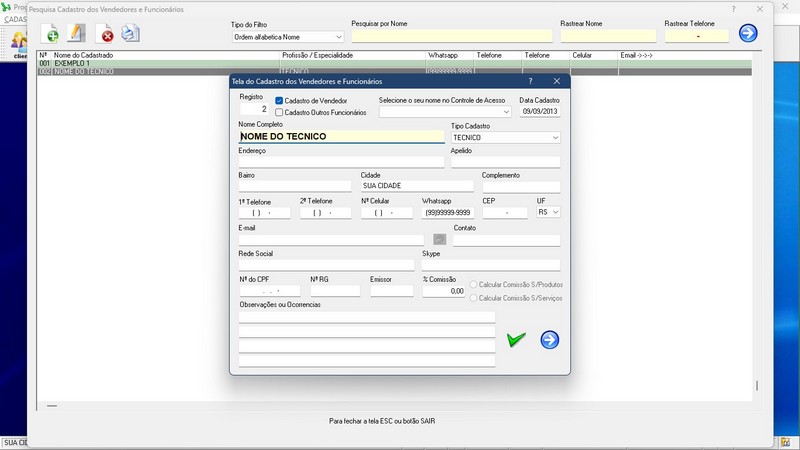Click the Emissor input field

click(x=392, y=291)
